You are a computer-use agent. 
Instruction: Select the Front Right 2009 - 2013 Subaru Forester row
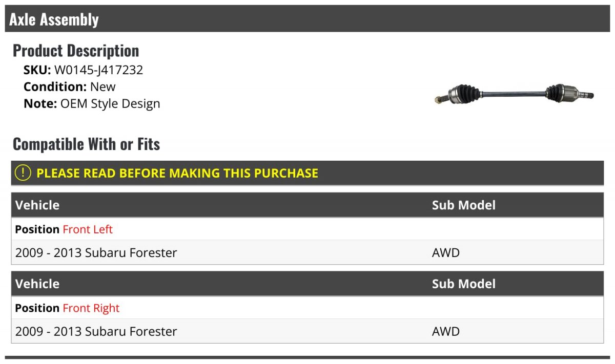coord(307,331)
